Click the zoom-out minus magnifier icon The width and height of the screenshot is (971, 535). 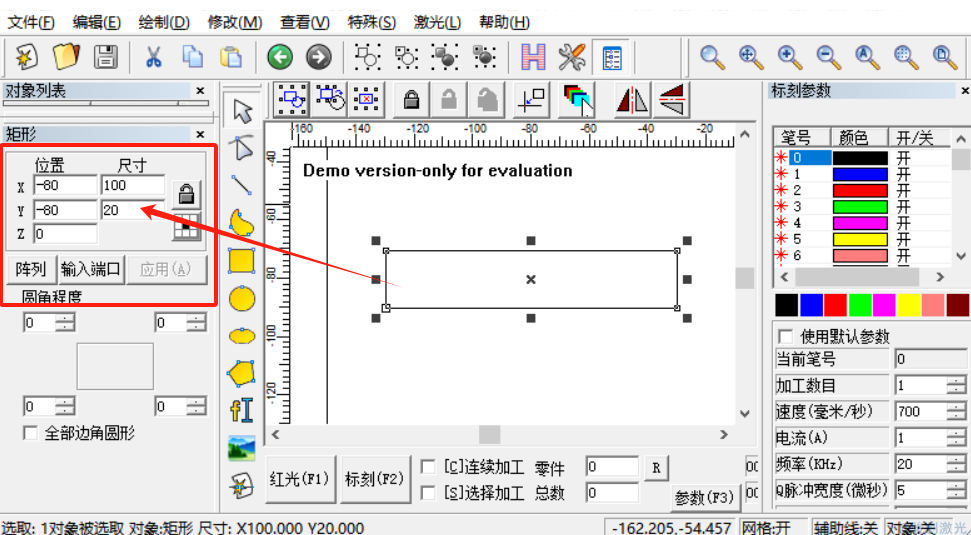[x=828, y=57]
